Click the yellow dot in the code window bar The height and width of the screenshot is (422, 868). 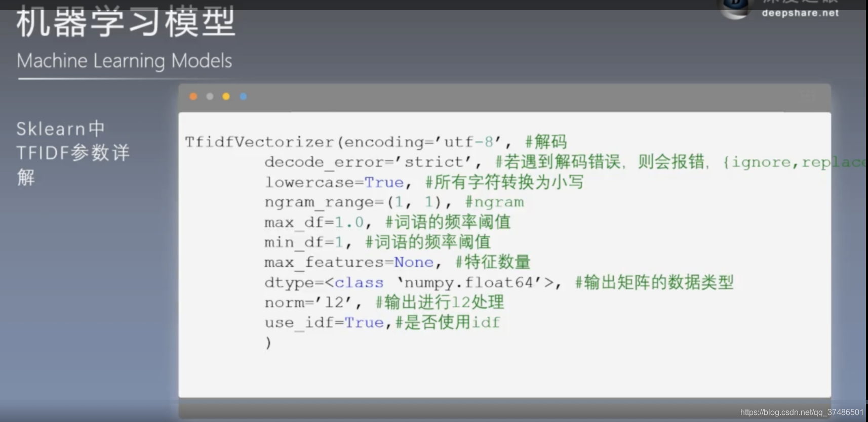(226, 96)
